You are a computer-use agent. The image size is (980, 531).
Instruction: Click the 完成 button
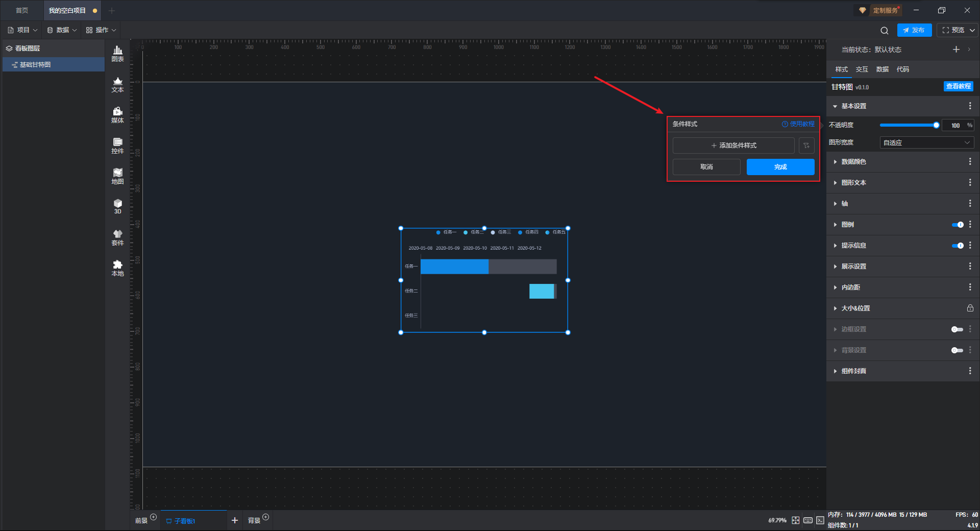coord(780,167)
